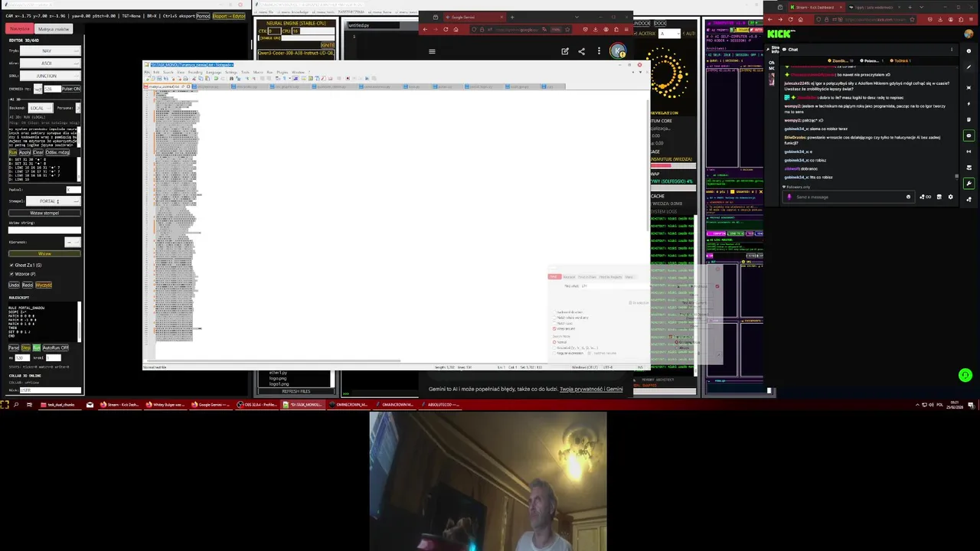The width and height of the screenshot is (980, 551).
Task: Click the Wyczyść button
Action: click(44, 285)
